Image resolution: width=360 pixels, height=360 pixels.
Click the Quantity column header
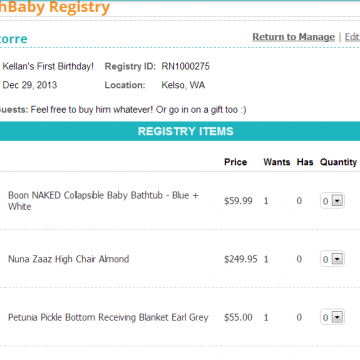(338, 162)
